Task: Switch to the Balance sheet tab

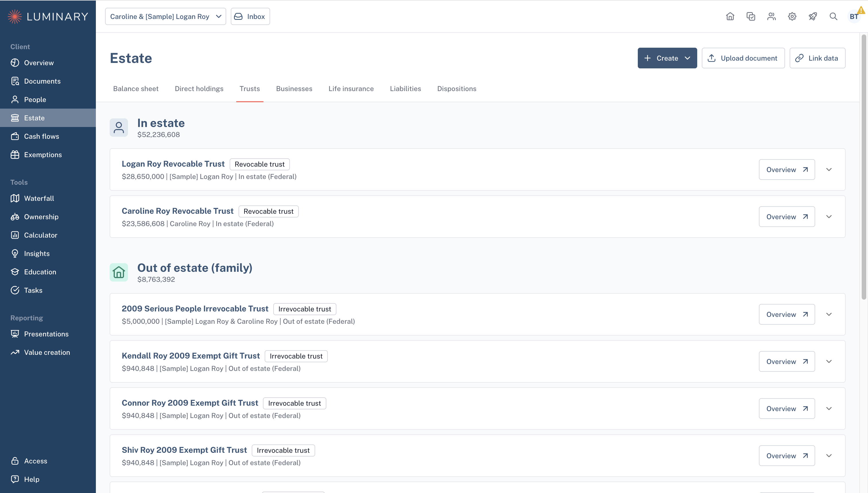Action: pos(136,89)
